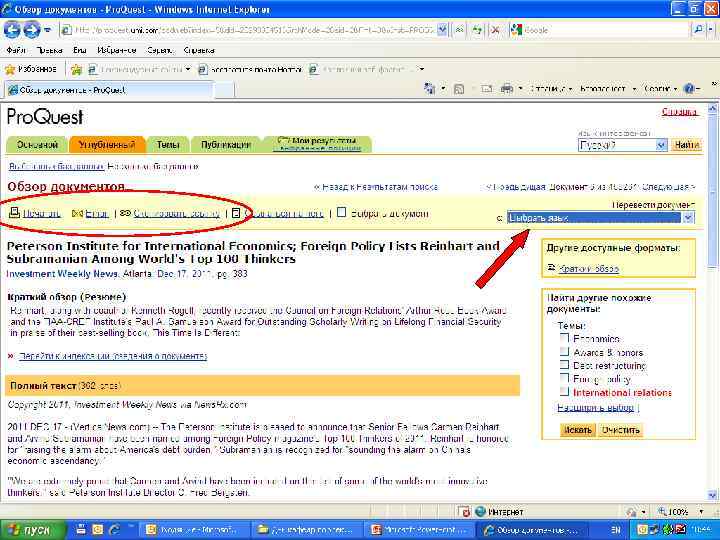Image resolution: width=720 pixels, height=540 pixels.
Task: Click the Назад к результатам поиска link
Action: tap(376, 187)
